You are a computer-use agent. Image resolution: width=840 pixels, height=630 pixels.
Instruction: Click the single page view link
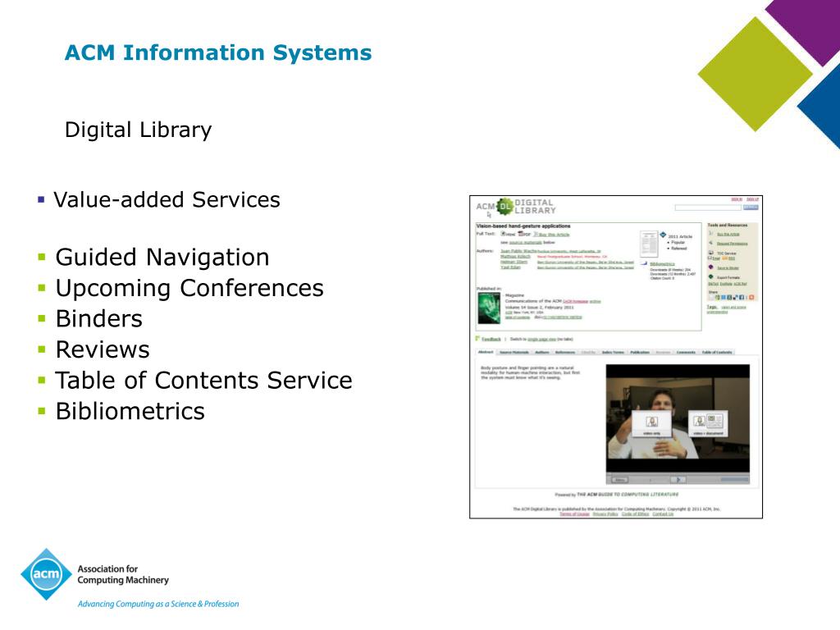point(541,339)
